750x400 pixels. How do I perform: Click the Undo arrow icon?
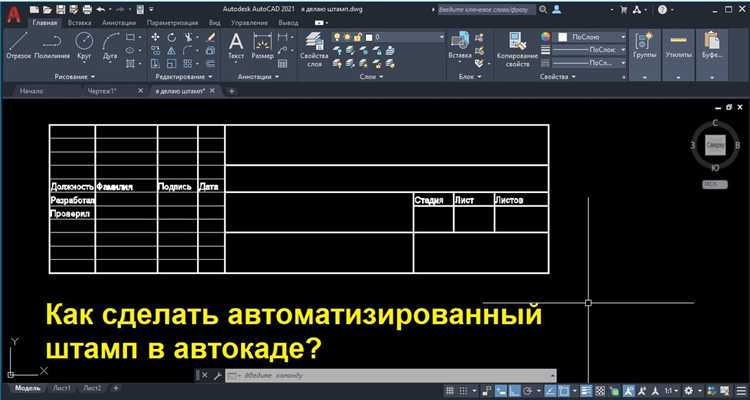(x=101, y=10)
